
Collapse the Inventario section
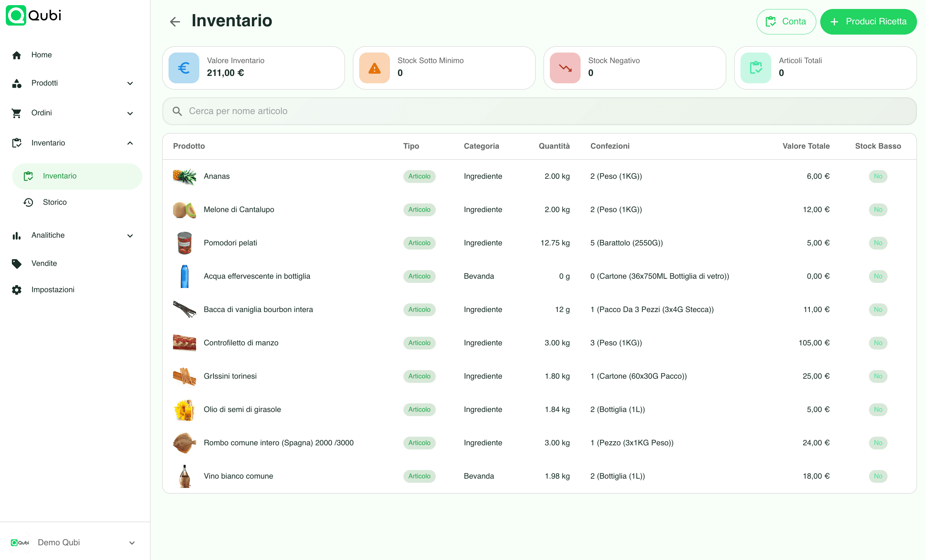pos(130,143)
